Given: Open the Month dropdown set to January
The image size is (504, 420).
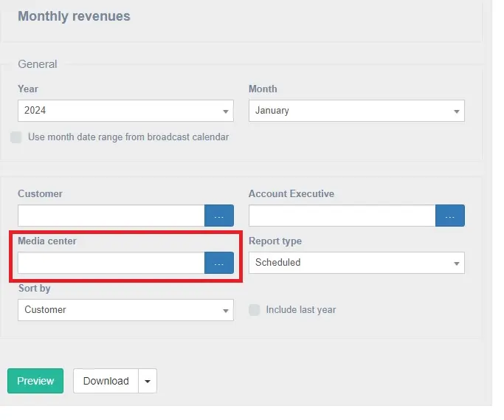Looking at the screenshot, I should (356, 111).
